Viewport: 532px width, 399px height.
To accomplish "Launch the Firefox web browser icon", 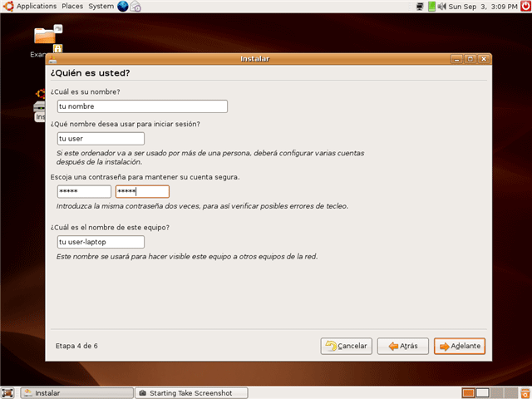I will pyautogui.click(x=123, y=6).
